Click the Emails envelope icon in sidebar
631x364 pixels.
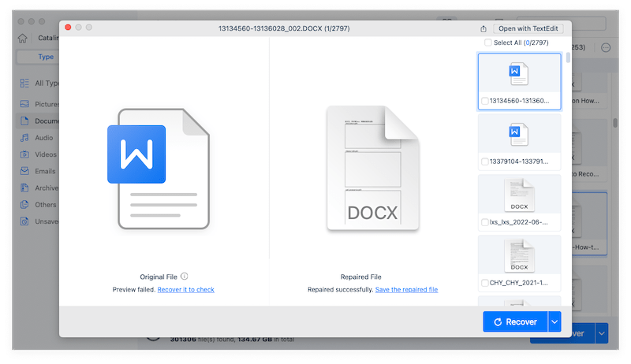[x=24, y=171]
